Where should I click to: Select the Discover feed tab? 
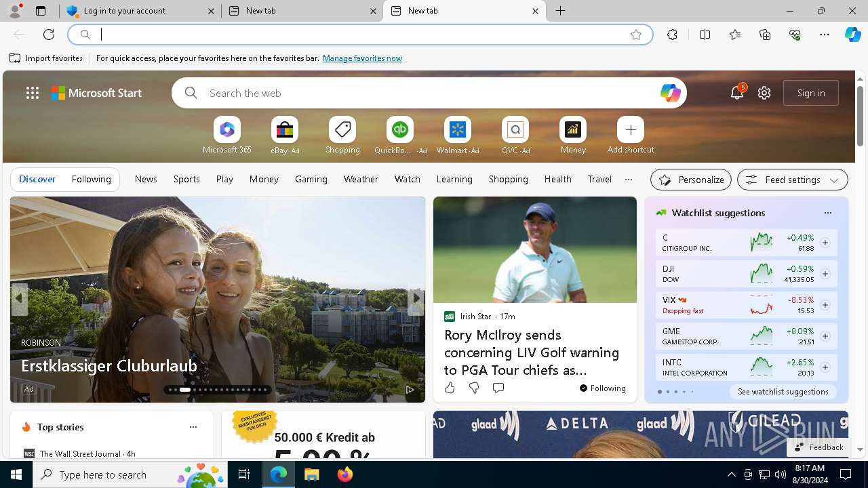click(37, 180)
